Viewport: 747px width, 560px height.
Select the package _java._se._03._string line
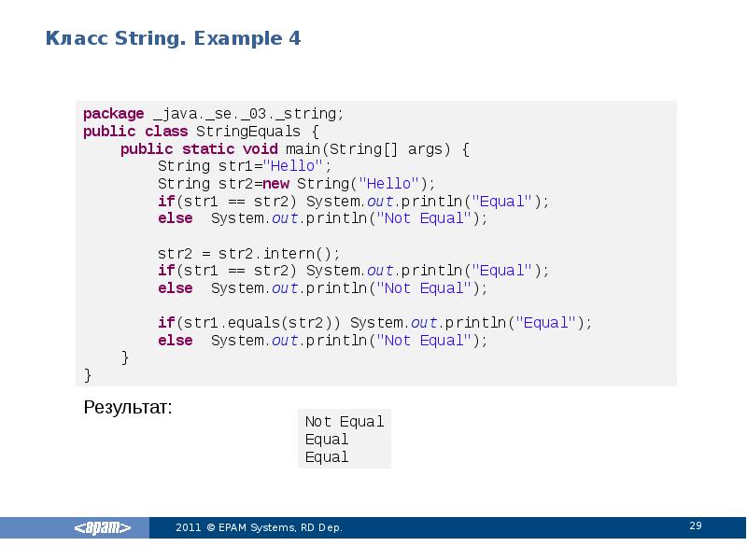213,114
